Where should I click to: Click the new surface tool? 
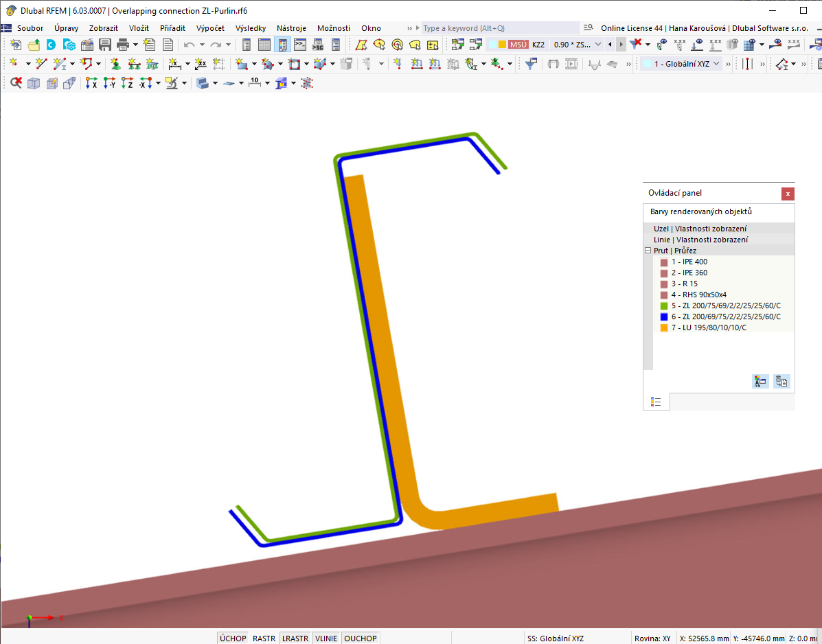click(x=241, y=64)
